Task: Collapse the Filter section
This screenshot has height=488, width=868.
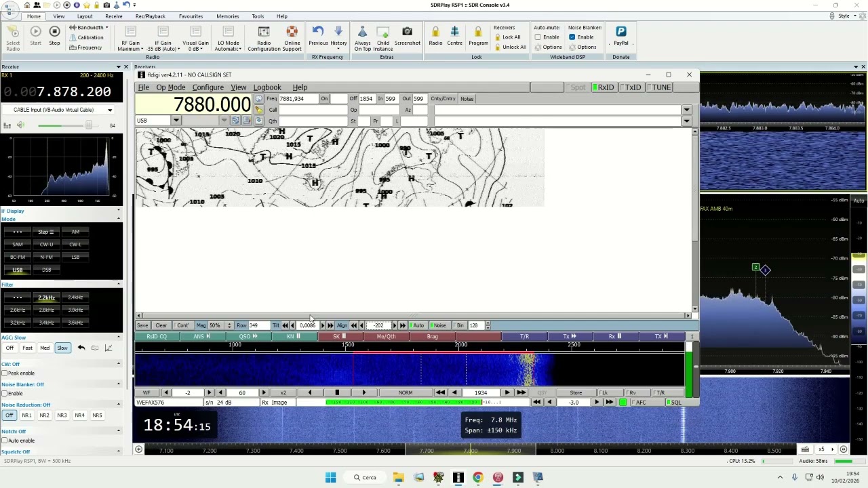Action: point(119,285)
